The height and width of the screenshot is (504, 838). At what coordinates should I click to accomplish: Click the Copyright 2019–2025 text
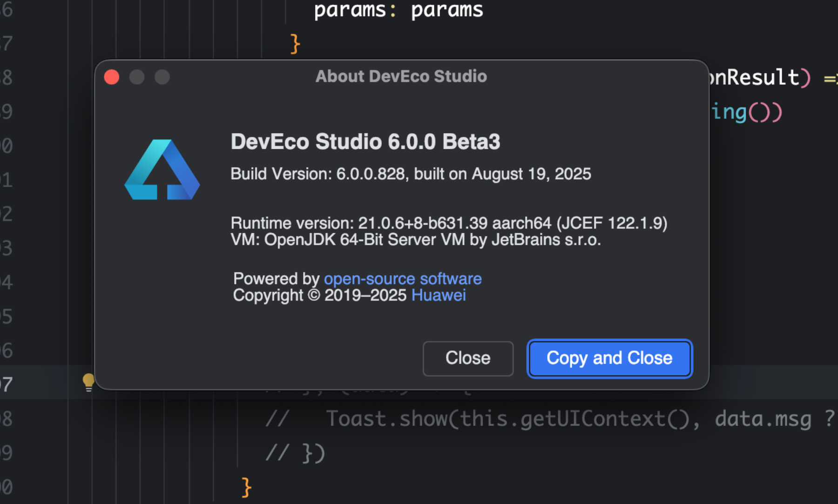pos(320,296)
